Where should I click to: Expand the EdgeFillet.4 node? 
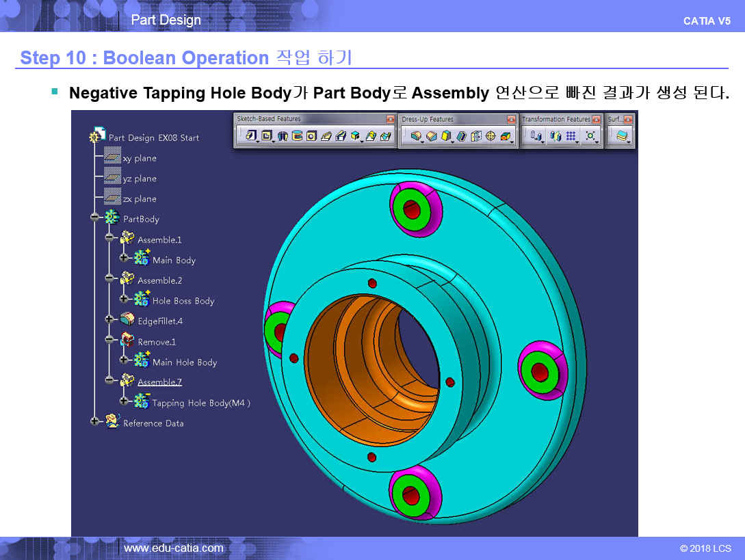109,319
